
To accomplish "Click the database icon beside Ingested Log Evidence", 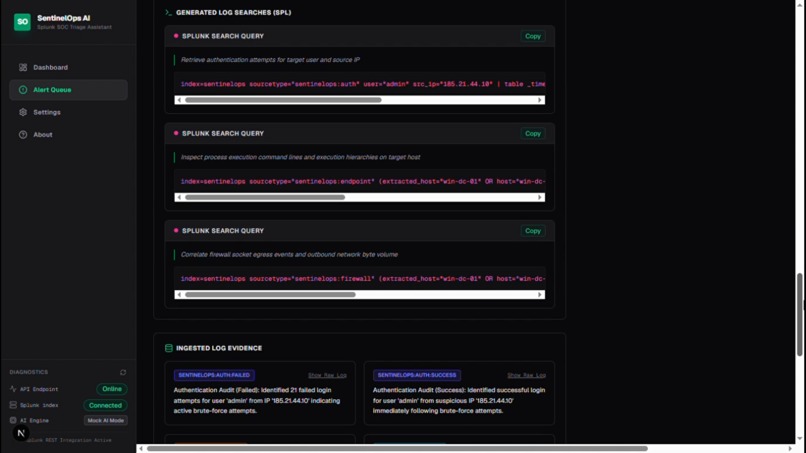I will pyautogui.click(x=169, y=348).
